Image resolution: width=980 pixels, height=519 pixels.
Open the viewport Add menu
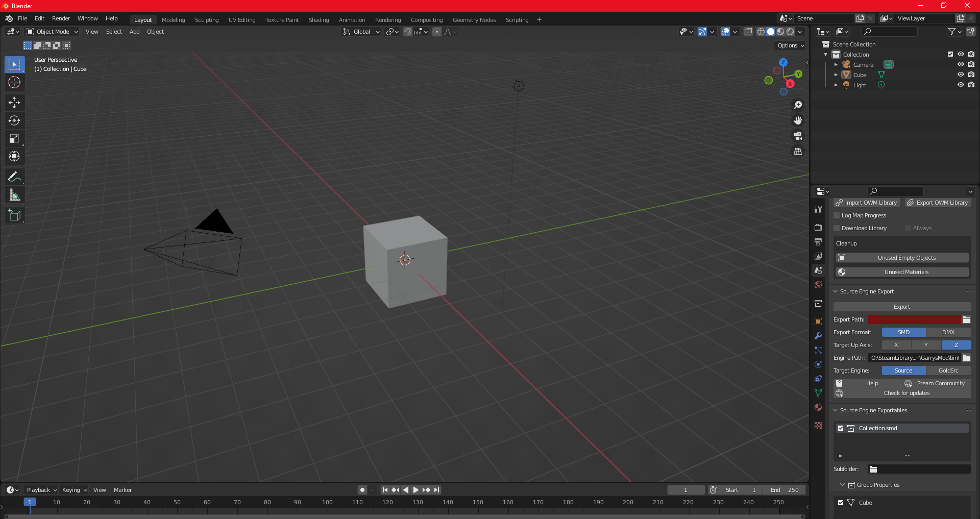(134, 32)
